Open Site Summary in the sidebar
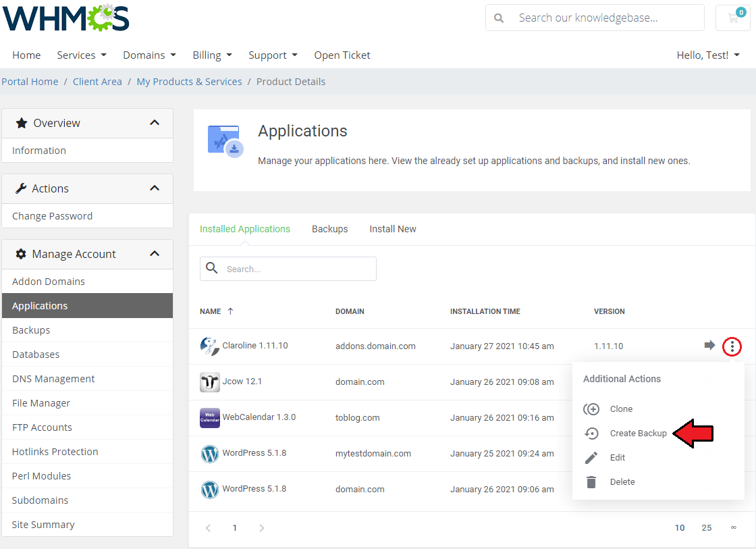 pos(87,525)
